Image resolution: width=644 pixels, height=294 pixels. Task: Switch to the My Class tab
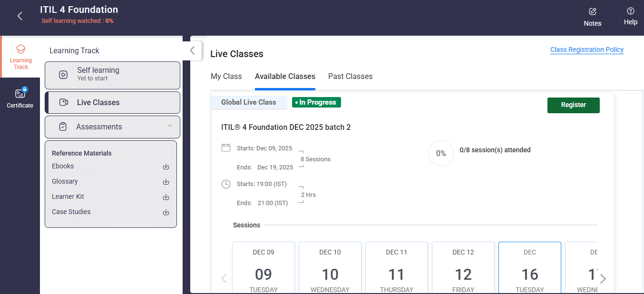point(226,77)
